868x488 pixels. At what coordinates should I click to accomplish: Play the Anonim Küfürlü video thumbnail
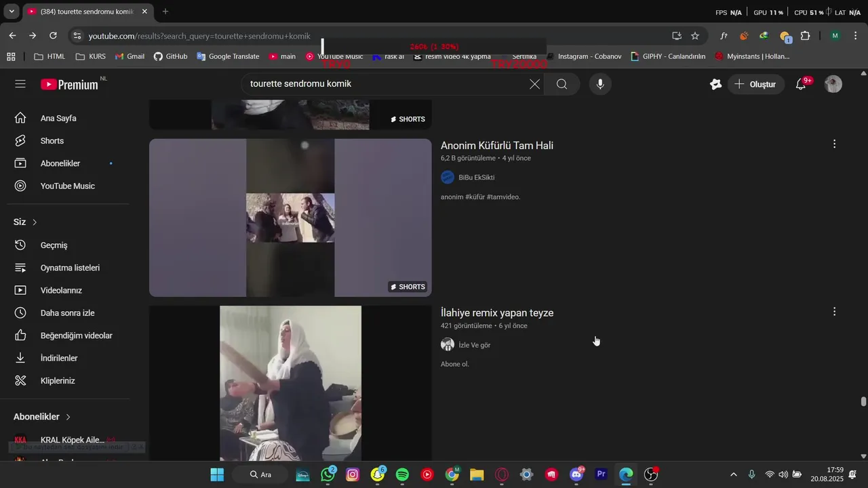click(x=290, y=218)
